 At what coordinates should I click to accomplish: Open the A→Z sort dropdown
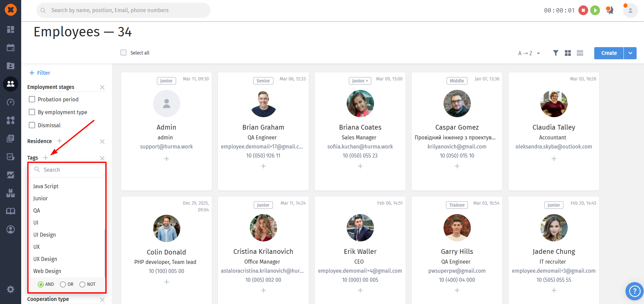pyautogui.click(x=529, y=53)
